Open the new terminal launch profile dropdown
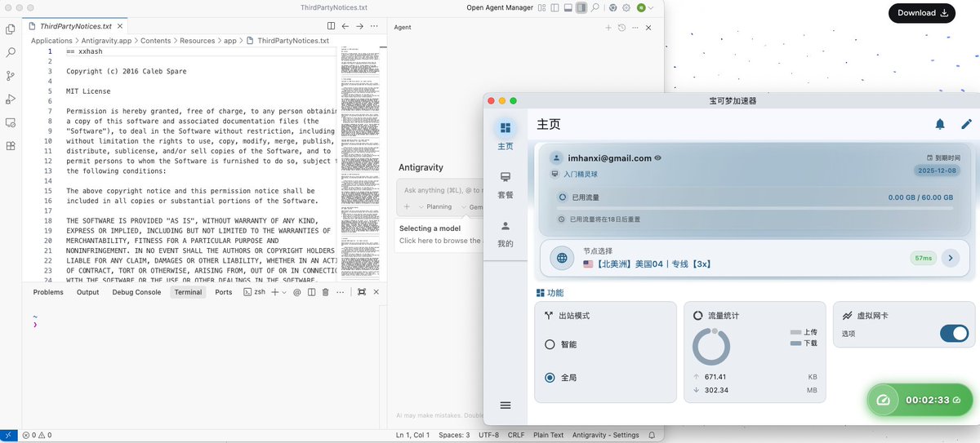This screenshot has height=443, width=980. [283, 292]
